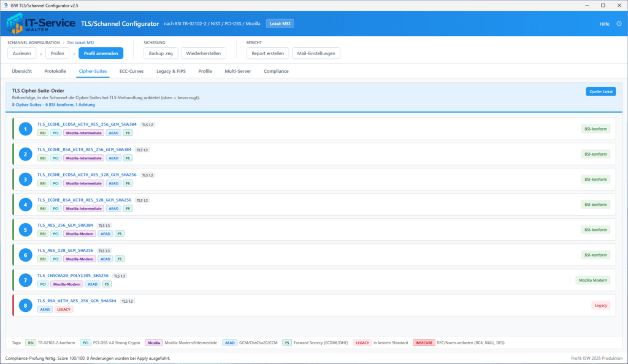
Task: Click the Lokal: MS1 target badge in the header
Action: pos(280,24)
